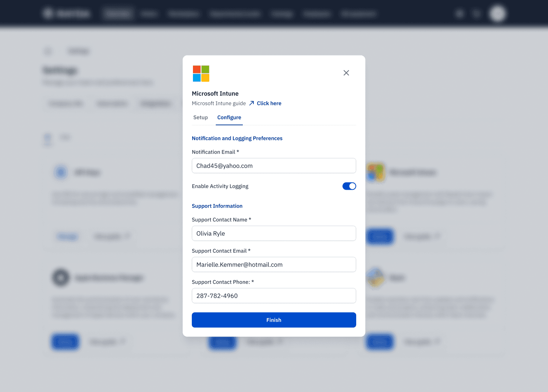
Task: Click 'Notification and Logging Preferences' heading
Action: [237, 138]
